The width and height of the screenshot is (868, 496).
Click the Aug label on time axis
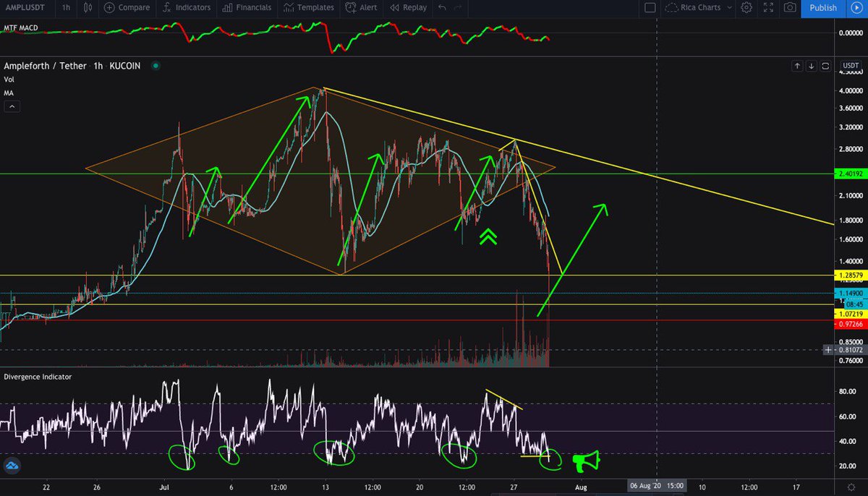(x=581, y=487)
